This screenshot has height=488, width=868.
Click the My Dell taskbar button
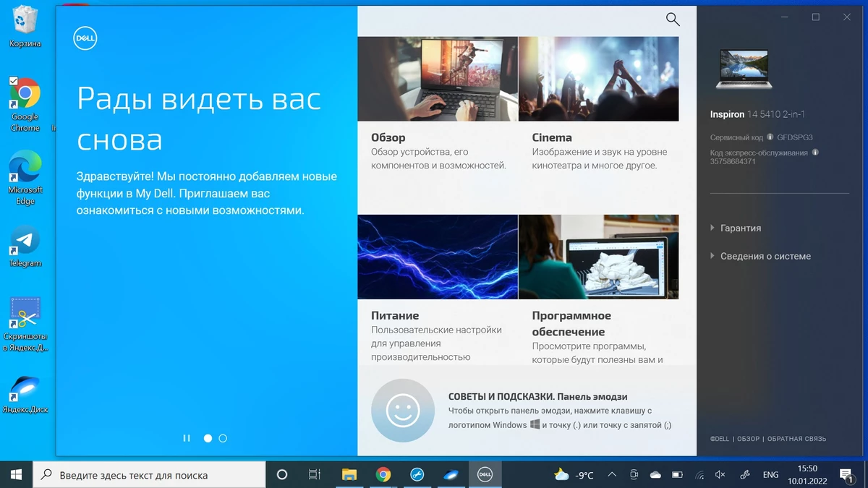click(484, 475)
